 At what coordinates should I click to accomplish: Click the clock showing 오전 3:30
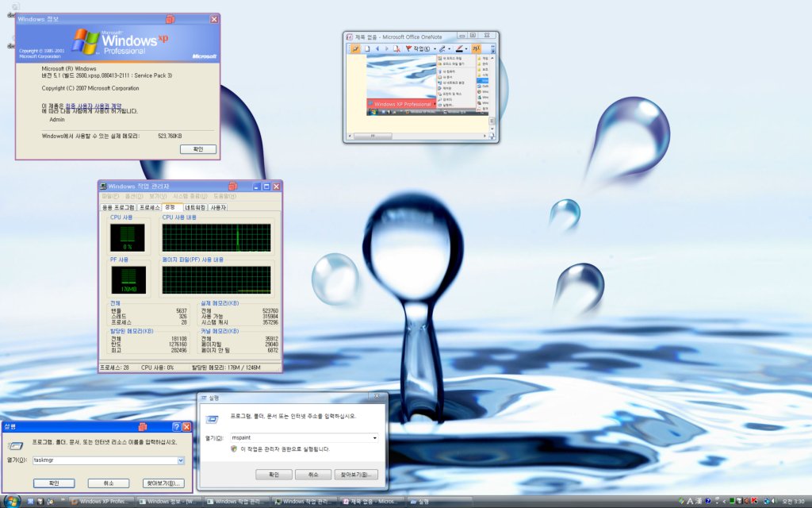[x=793, y=502]
